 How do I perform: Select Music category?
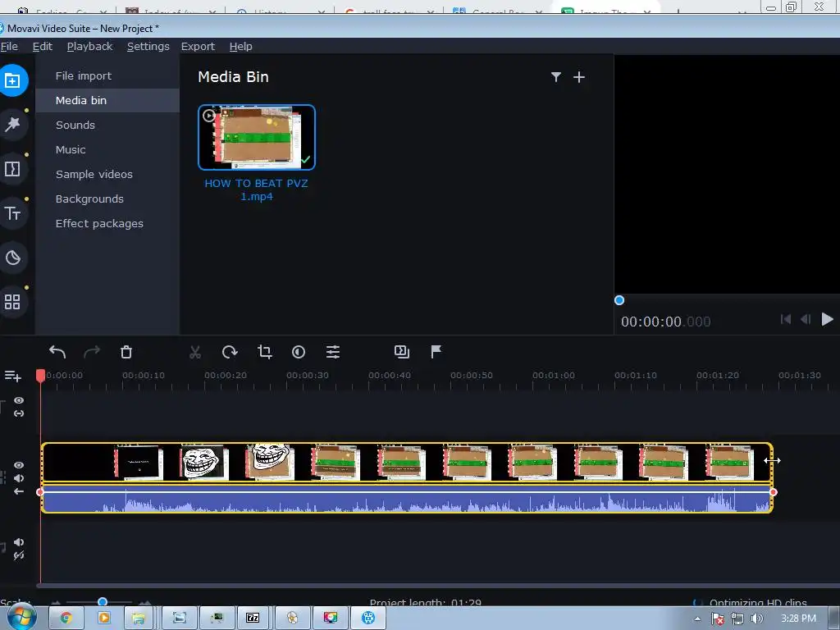[107, 150]
